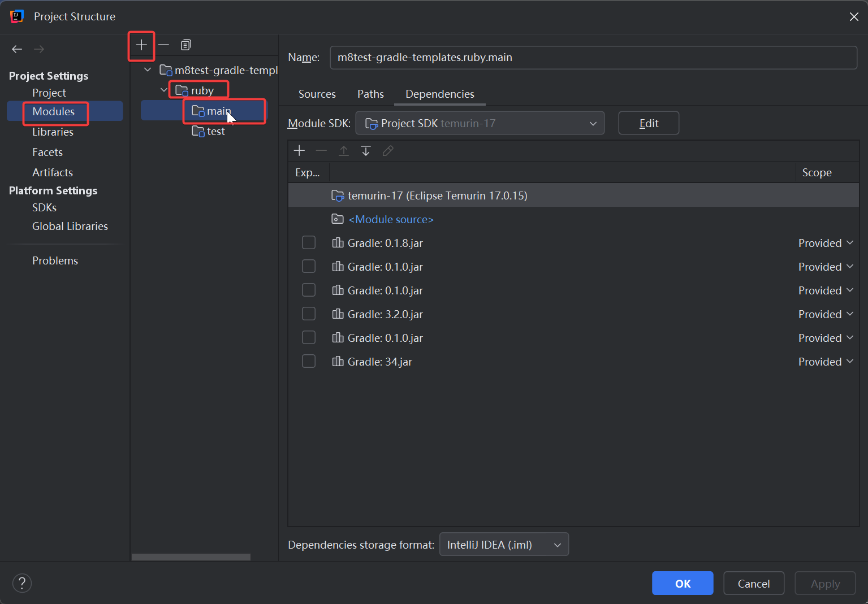Toggle export checkbox for Gradle: 34.jar
The height and width of the screenshot is (604, 868).
point(309,362)
